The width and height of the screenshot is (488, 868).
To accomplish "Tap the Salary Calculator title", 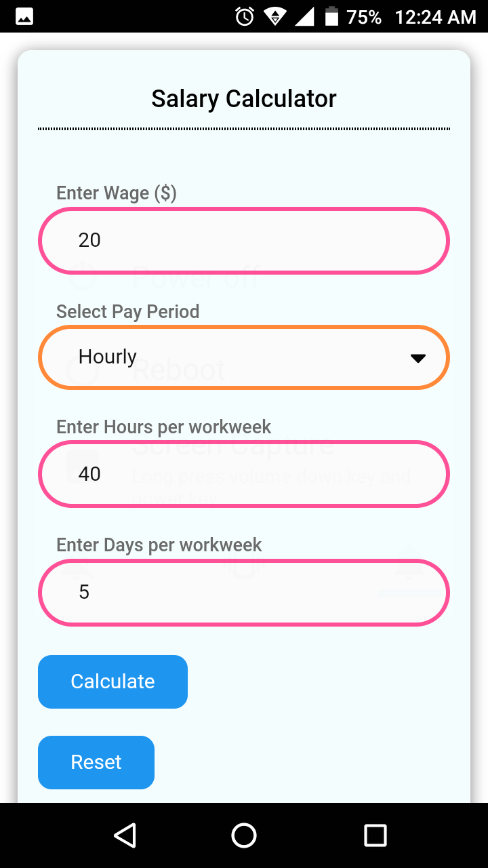I will 244,99.
